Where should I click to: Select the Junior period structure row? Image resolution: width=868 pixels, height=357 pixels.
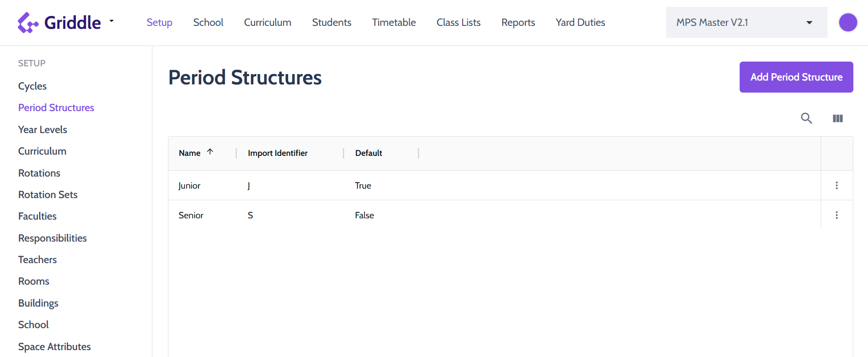pos(494,185)
